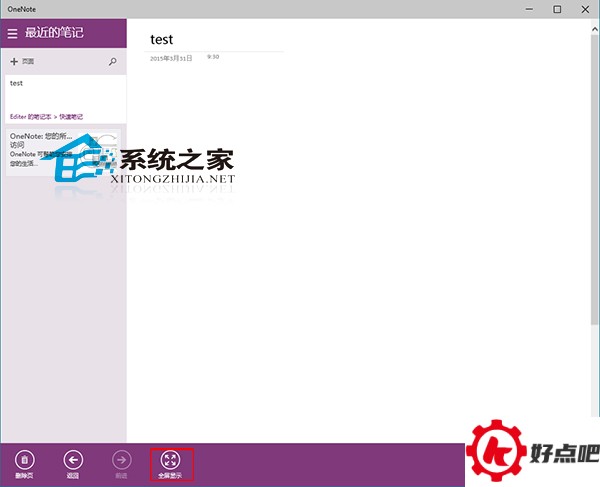Minimize the OneNote window
600x487 pixels.
[529, 9]
